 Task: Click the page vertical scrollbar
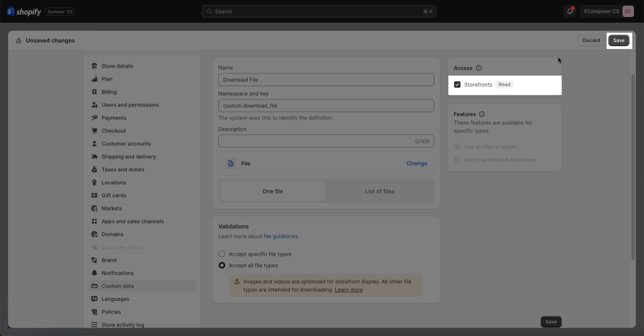pos(633,167)
